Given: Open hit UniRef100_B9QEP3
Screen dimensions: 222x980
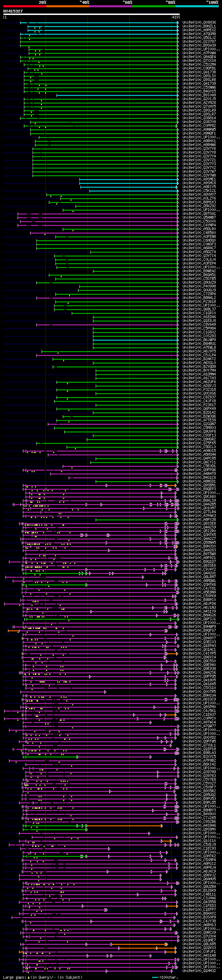Looking at the screenshot, I should click(x=199, y=489).
